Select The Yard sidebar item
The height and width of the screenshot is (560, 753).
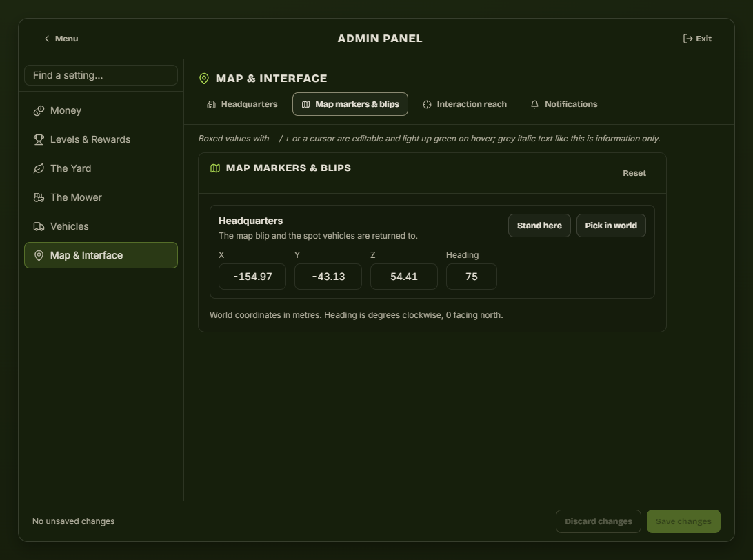click(101, 168)
